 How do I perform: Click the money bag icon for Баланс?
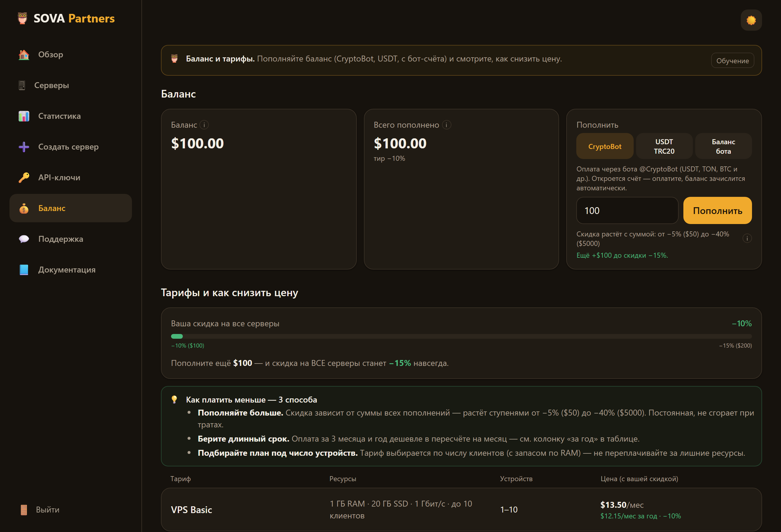pyautogui.click(x=24, y=208)
